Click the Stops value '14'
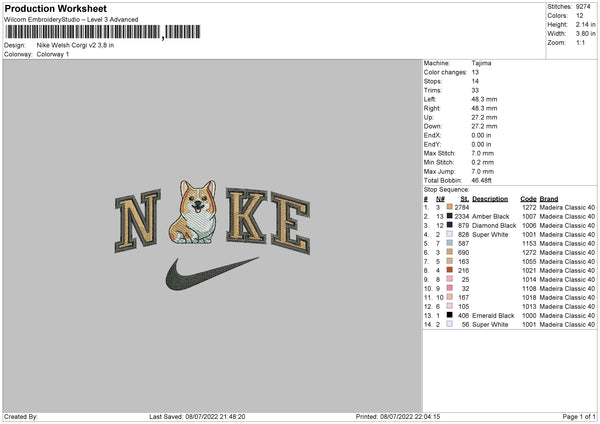This screenshot has width=600, height=424. click(475, 81)
